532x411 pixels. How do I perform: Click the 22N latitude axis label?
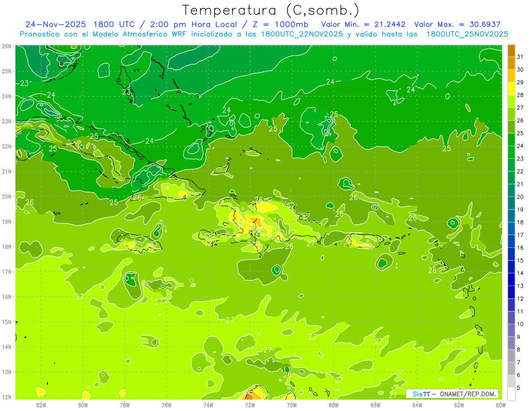tap(7, 146)
